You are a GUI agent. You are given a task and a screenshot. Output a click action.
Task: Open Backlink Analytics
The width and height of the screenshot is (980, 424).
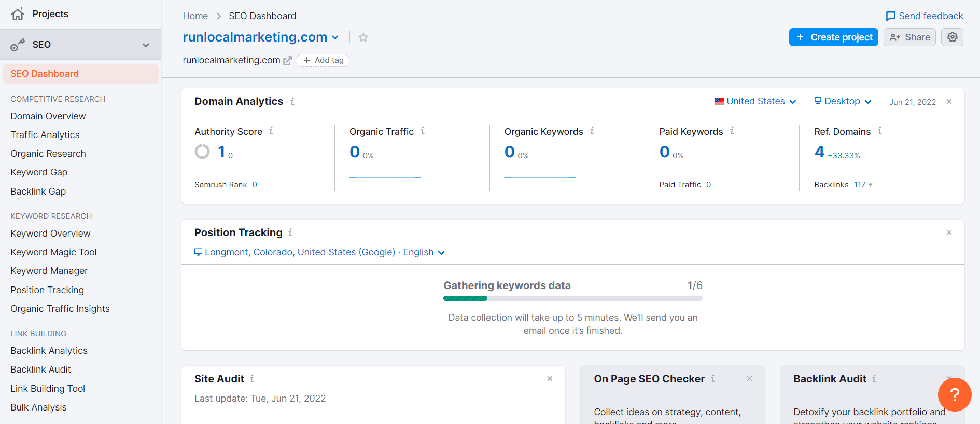pyautogui.click(x=49, y=351)
